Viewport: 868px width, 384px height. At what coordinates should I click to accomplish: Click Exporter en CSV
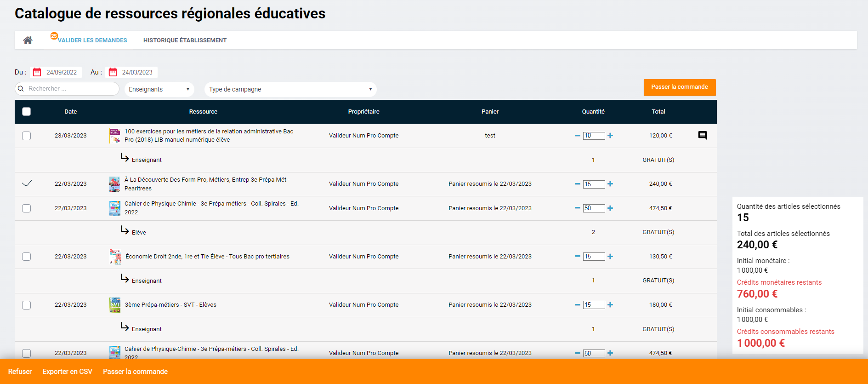(67, 372)
